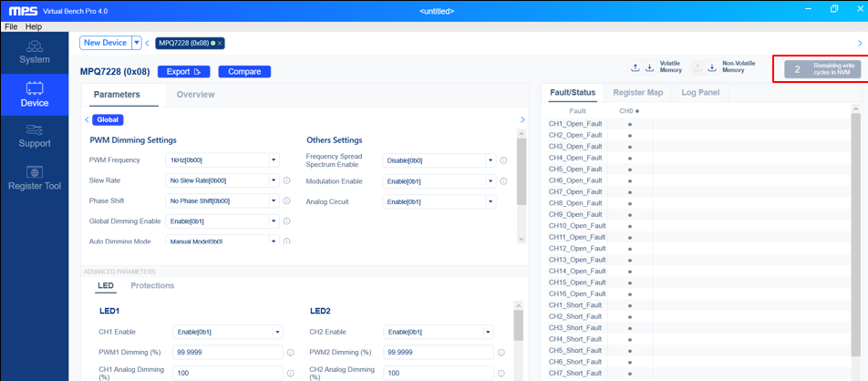This screenshot has width=868, height=381.
Task: Show info for Frequency Spread Spectrum Enable
Action: tap(503, 160)
